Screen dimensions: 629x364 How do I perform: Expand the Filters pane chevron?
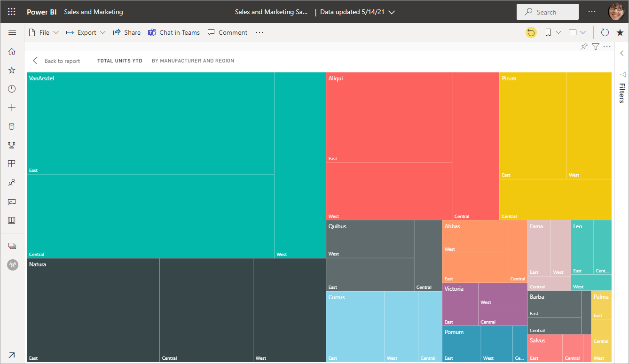coord(621,53)
